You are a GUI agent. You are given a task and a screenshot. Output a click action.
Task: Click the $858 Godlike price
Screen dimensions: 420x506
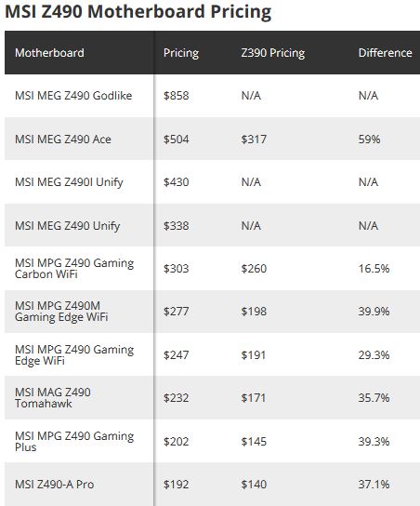click(176, 96)
